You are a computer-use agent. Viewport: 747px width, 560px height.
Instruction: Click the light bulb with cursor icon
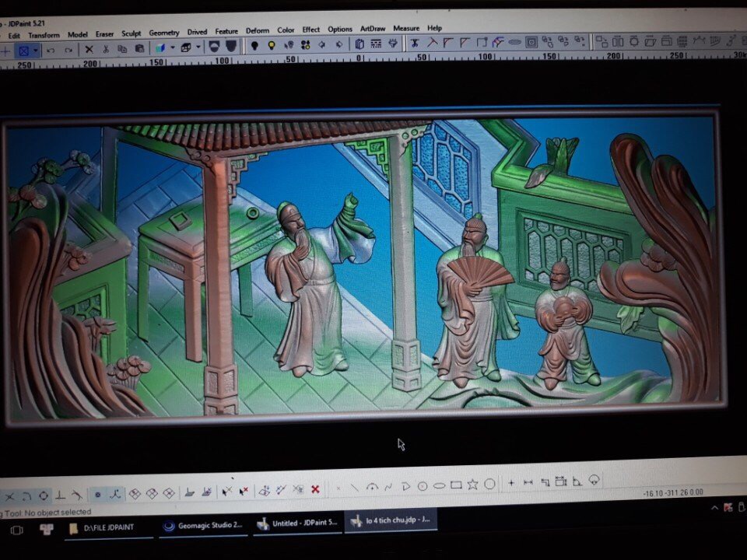click(289, 45)
